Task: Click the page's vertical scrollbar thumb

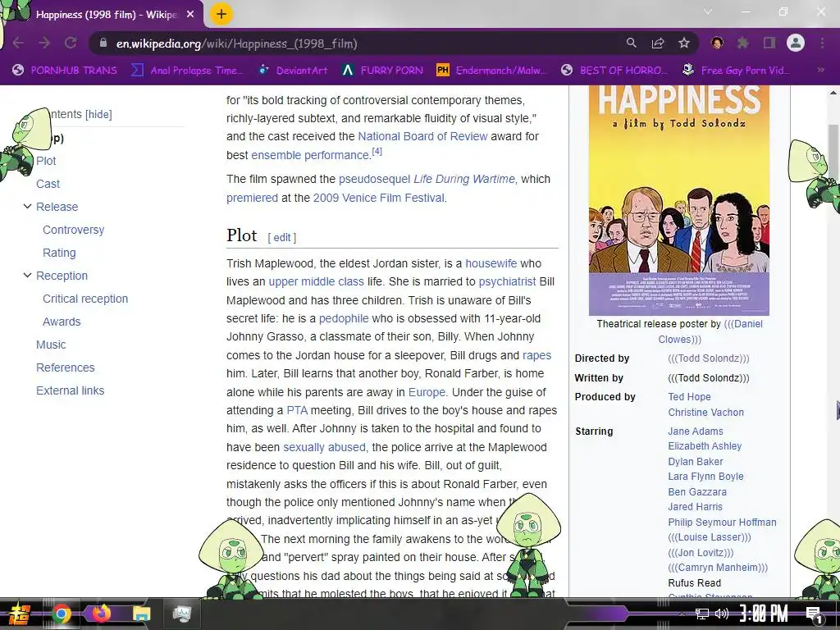Action: click(x=833, y=153)
